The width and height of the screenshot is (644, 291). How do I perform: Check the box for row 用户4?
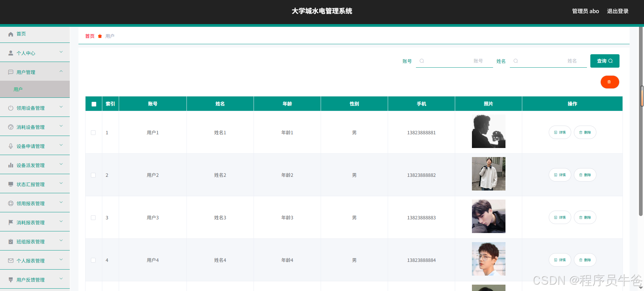(93, 260)
